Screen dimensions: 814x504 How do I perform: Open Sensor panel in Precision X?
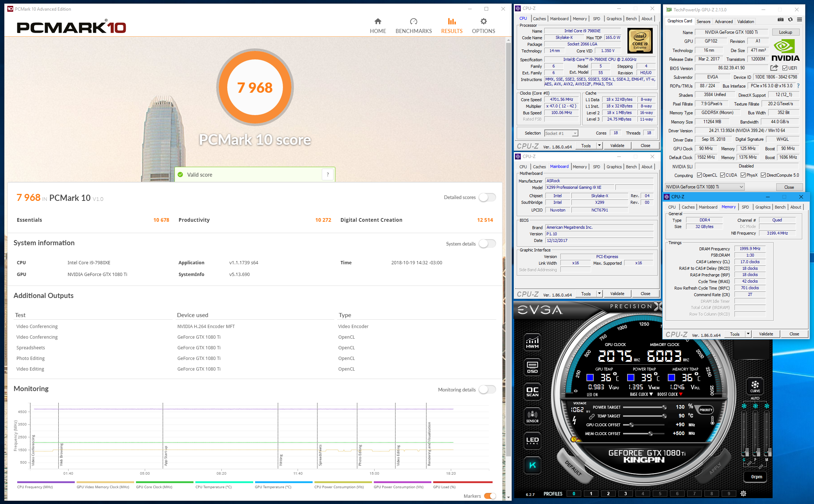pos(532,416)
